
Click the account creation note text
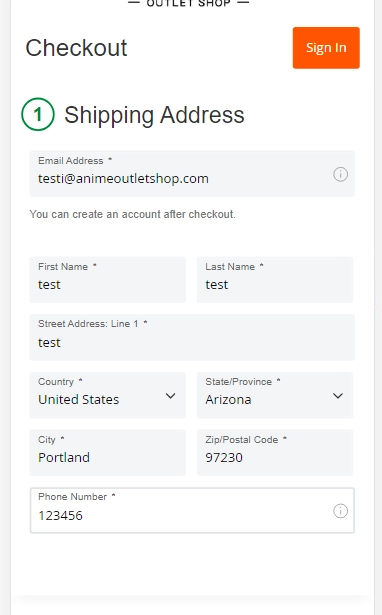pyautogui.click(x=133, y=214)
